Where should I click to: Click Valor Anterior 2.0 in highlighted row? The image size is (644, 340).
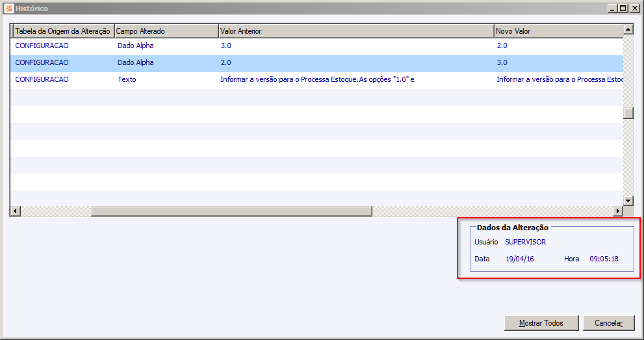pyautogui.click(x=226, y=62)
